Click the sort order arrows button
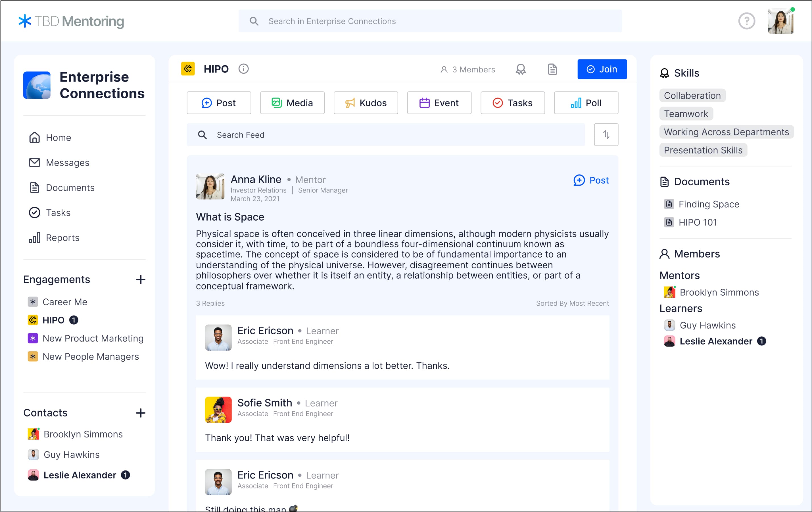 pyautogui.click(x=606, y=135)
